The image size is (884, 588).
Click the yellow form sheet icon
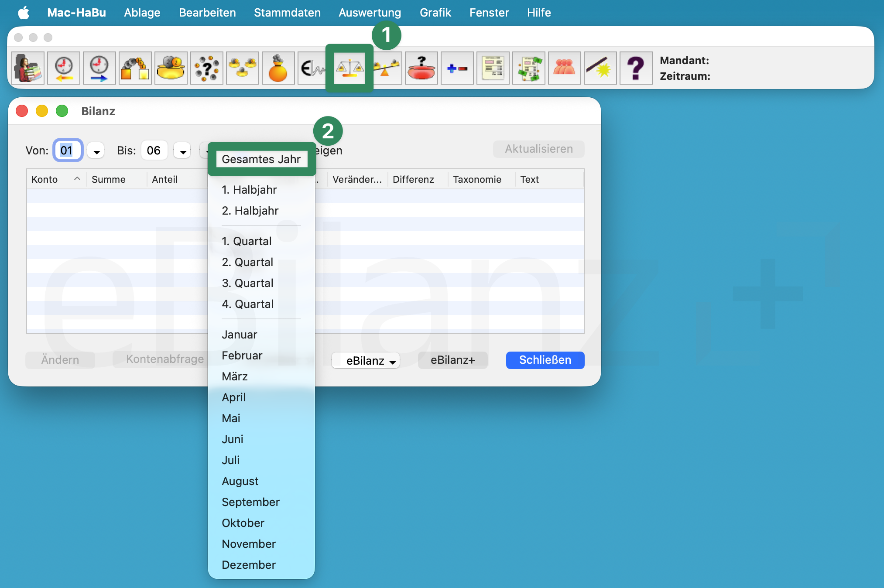(493, 68)
